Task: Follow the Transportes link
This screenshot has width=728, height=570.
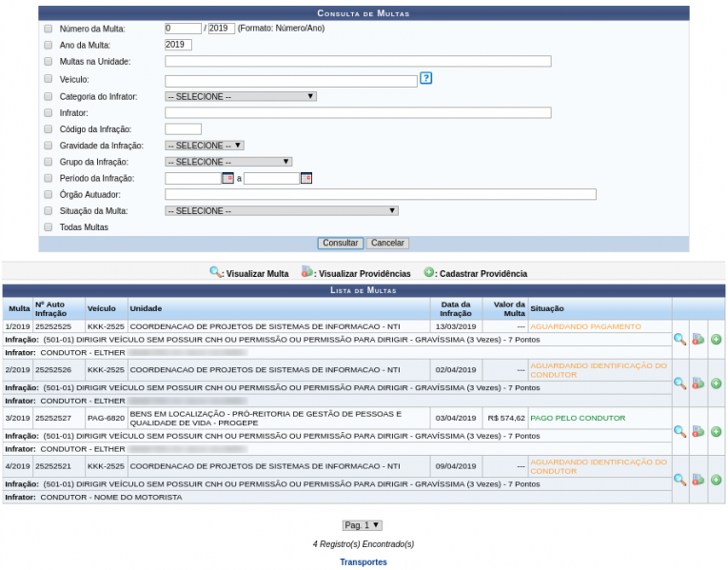Action: 364,562
